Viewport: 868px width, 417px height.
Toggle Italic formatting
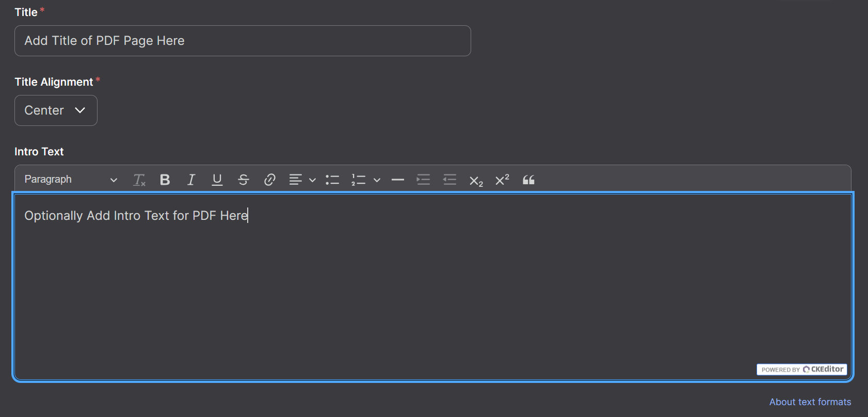(191, 180)
